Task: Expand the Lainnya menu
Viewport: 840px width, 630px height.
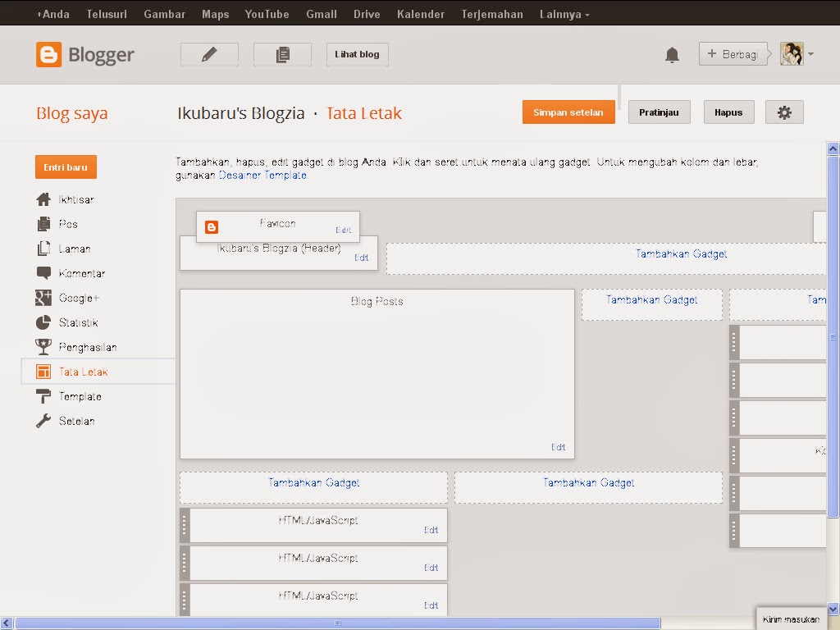Action: pos(564,15)
